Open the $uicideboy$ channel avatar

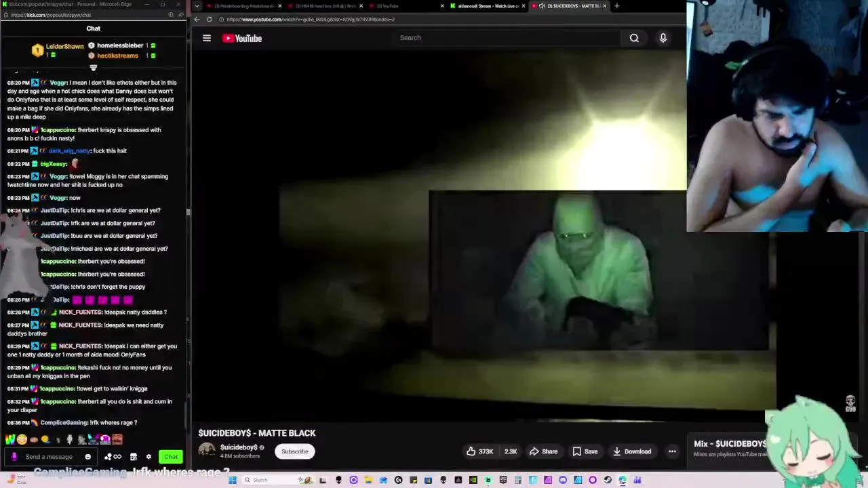pos(207,451)
